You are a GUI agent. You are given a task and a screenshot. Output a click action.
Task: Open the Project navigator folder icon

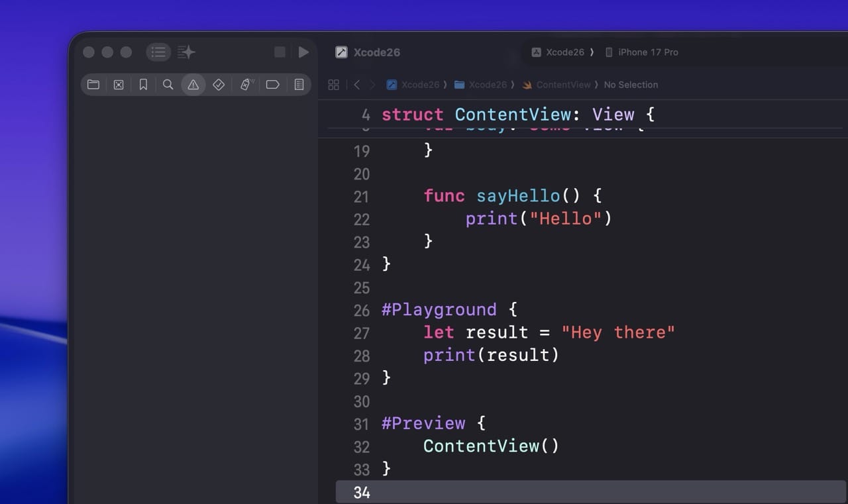(x=93, y=85)
